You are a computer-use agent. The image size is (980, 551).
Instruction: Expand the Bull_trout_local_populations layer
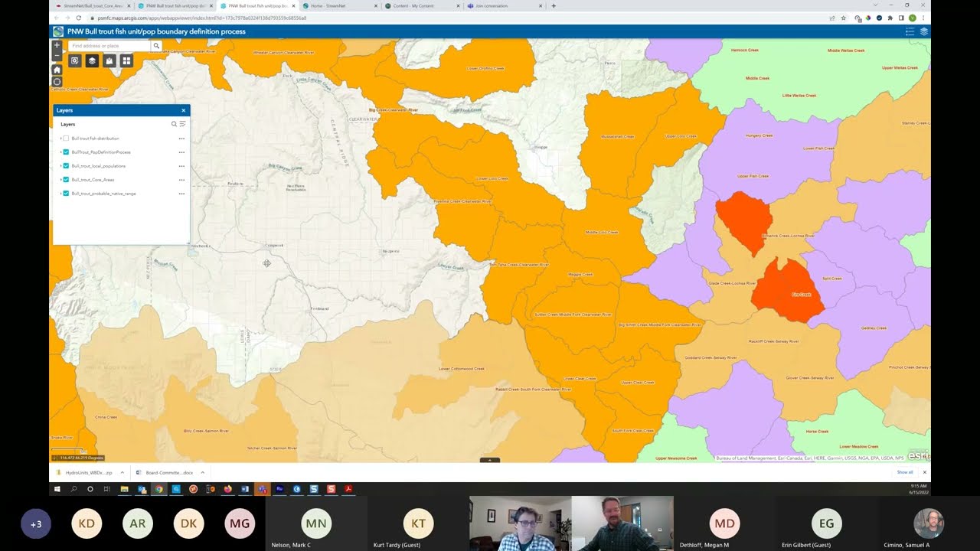60,166
